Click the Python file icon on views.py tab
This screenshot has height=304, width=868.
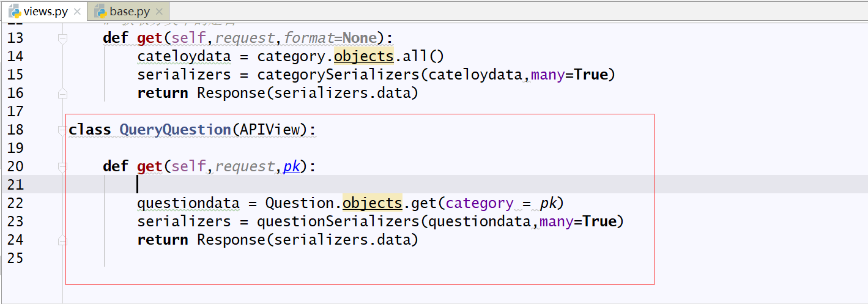click(x=15, y=11)
